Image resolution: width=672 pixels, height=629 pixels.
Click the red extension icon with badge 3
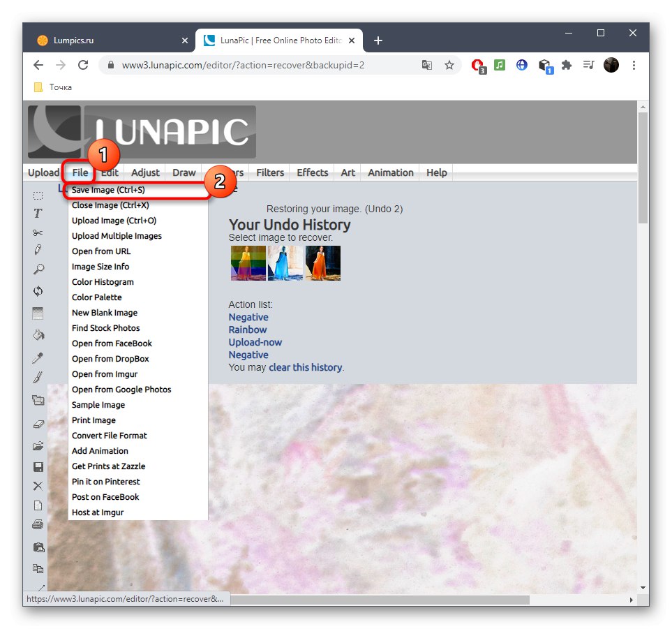[x=478, y=66]
